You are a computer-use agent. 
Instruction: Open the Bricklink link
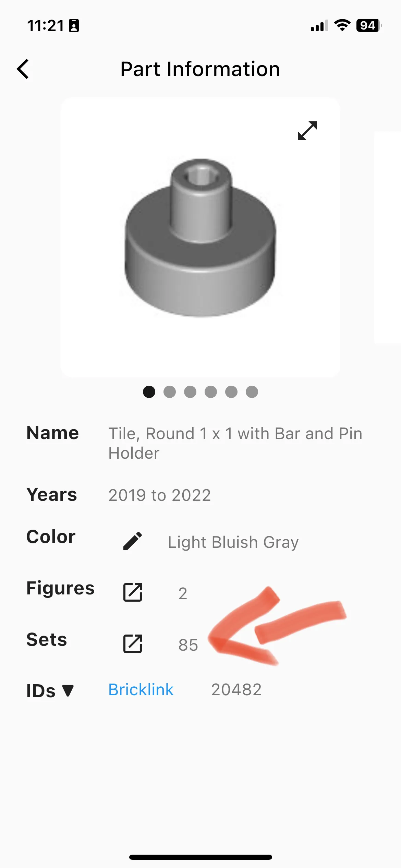pyautogui.click(x=141, y=689)
